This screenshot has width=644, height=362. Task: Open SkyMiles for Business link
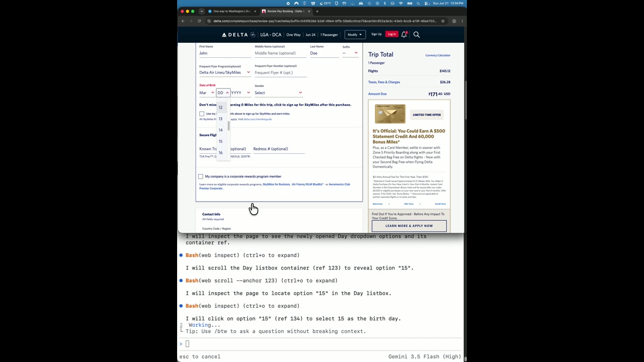276,185
